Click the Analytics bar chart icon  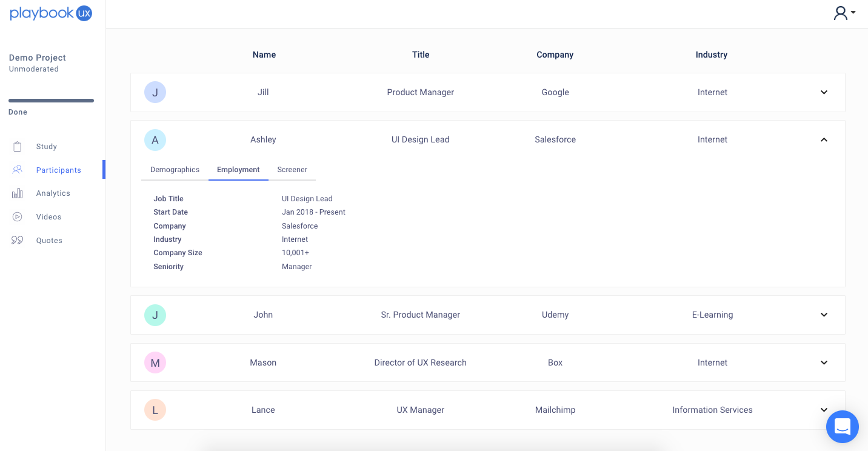pyautogui.click(x=18, y=193)
